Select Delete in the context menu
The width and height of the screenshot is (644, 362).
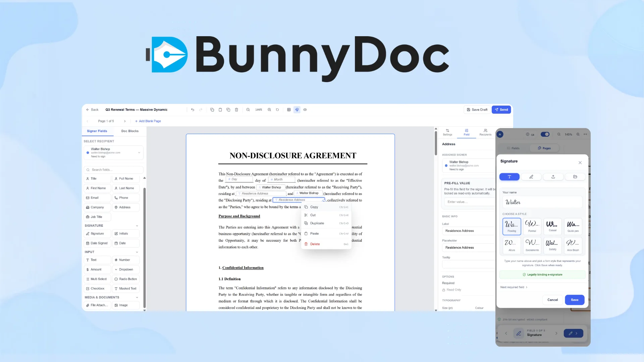326,244
